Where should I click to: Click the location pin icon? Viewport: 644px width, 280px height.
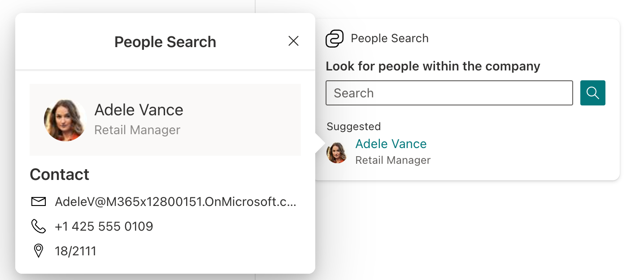[39, 251]
